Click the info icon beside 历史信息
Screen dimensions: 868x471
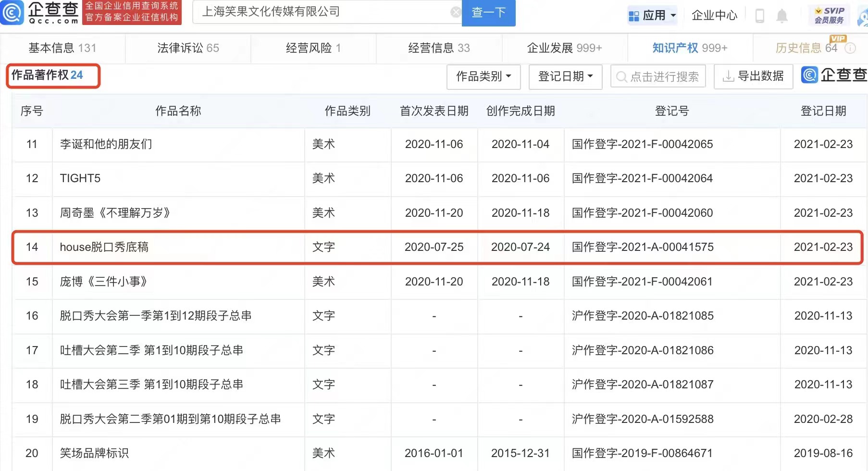[x=850, y=48]
